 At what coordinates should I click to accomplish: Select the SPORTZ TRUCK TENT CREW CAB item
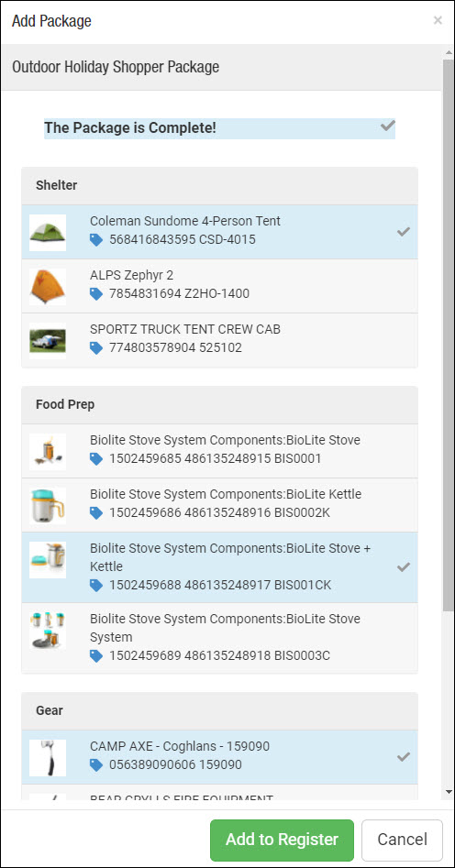pyautogui.click(x=219, y=340)
